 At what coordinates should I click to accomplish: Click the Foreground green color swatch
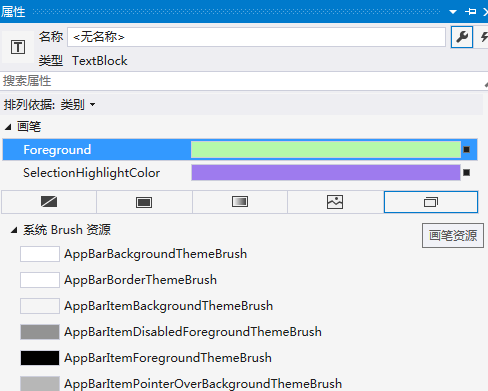tap(326, 149)
